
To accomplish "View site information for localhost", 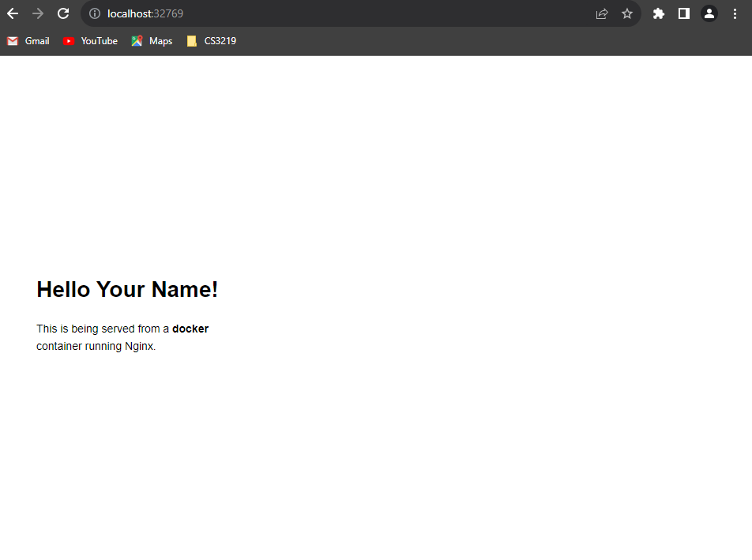I will pyautogui.click(x=94, y=13).
